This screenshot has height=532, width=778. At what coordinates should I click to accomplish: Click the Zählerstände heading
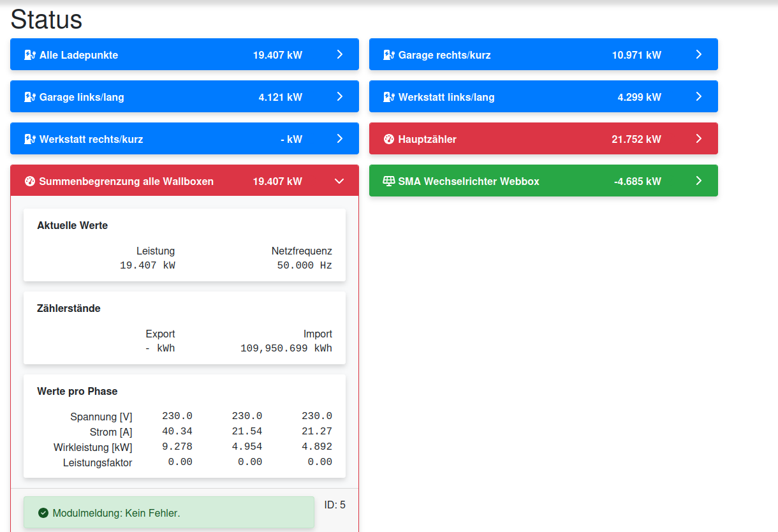coord(69,308)
